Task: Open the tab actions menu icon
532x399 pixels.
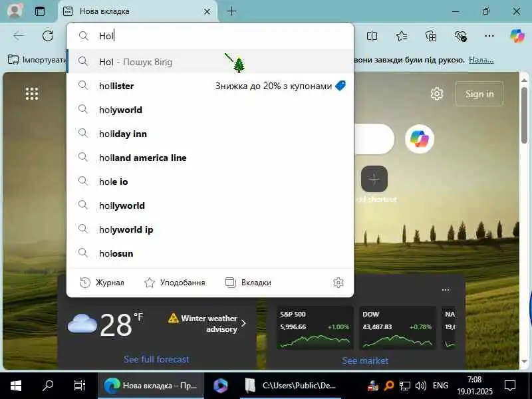Action: (x=40, y=11)
